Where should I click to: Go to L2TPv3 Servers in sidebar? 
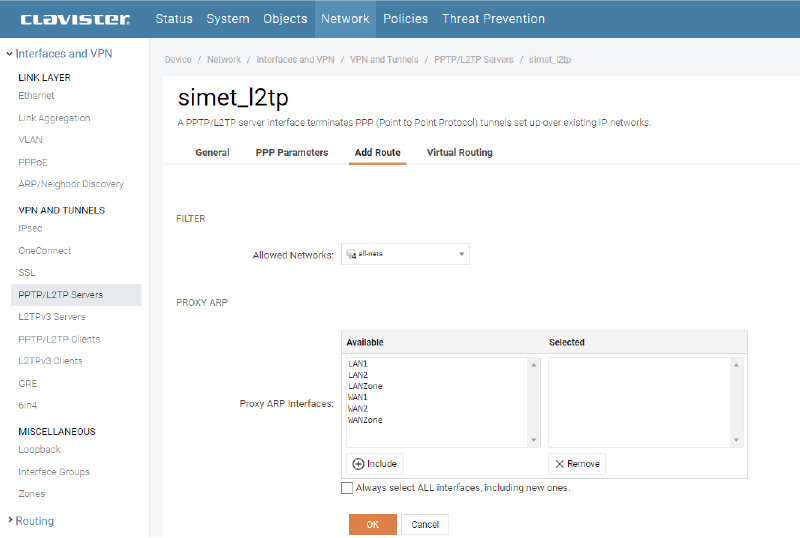coord(52,317)
